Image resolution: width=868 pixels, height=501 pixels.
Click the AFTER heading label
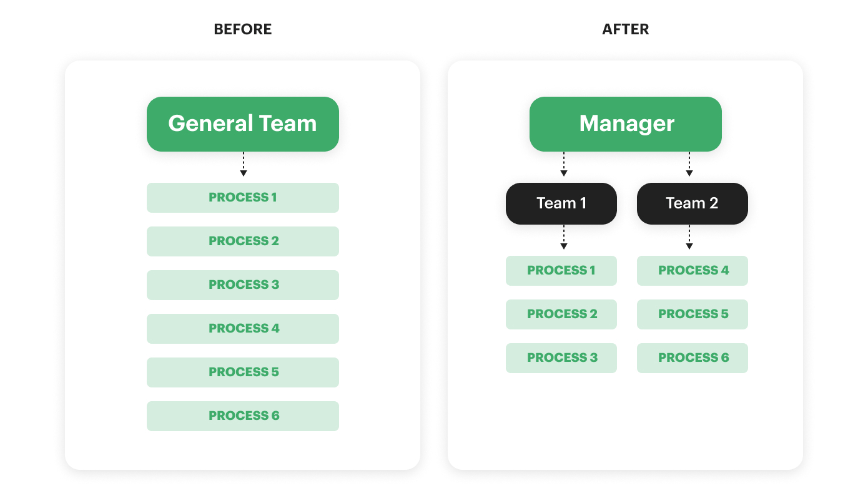click(x=625, y=29)
